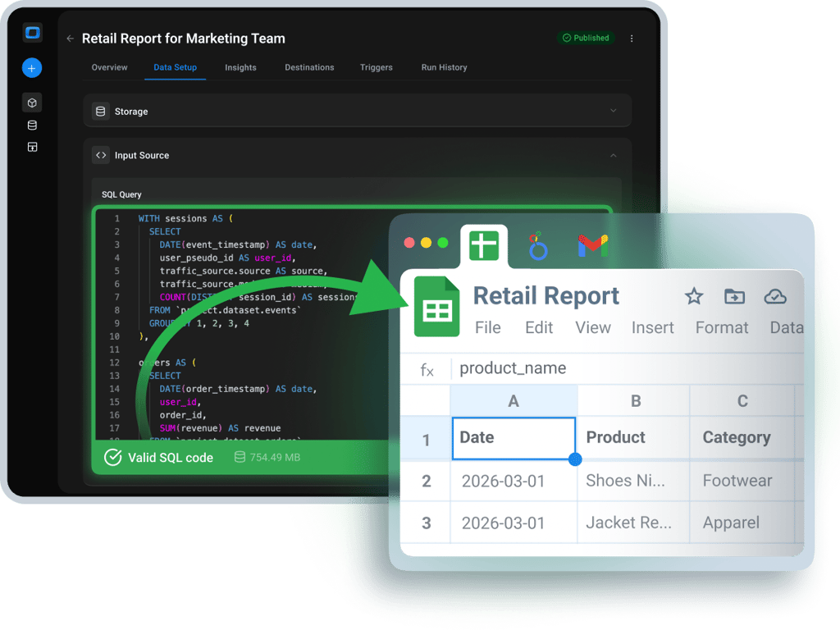
Task: Click the Footwear cell
Action: click(742, 481)
